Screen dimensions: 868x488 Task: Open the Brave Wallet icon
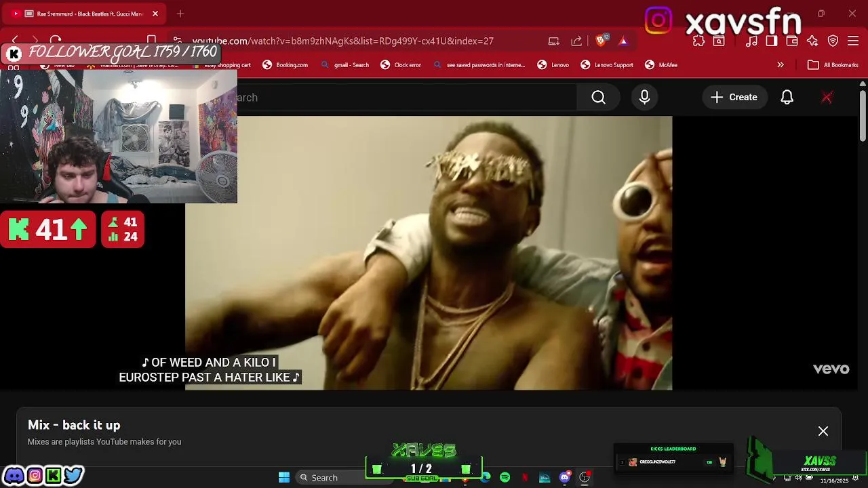pyautogui.click(x=792, y=41)
